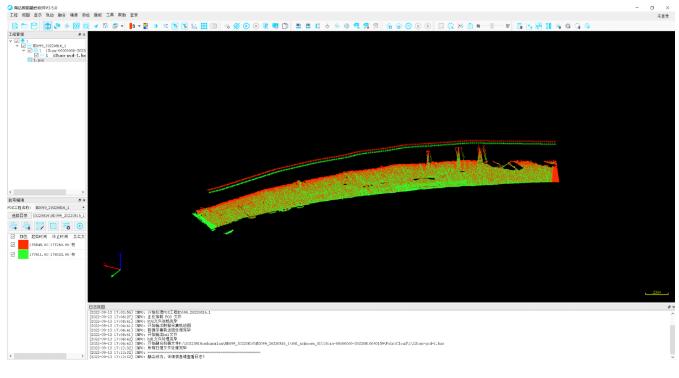Viewport: 679px width, 378px height.
Task: Click the 选取目录 button
Action: [19, 215]
